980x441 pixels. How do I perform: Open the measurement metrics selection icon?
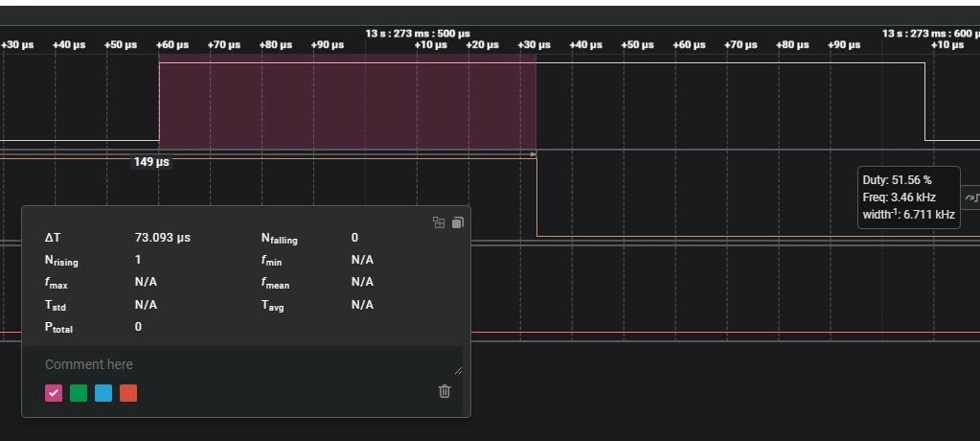point(439,222)
